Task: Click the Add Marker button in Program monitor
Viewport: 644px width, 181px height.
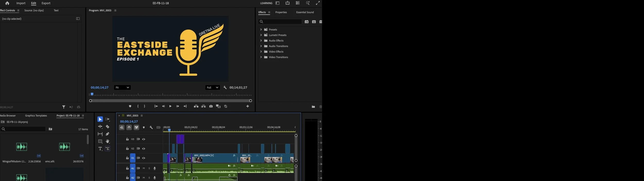Action: pos(130,106)
